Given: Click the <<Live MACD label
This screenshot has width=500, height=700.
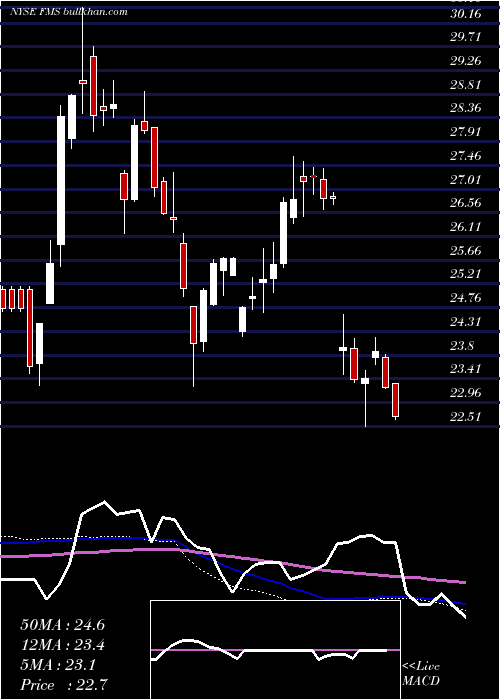Looking at the screenshot, I should coord(421,674).
